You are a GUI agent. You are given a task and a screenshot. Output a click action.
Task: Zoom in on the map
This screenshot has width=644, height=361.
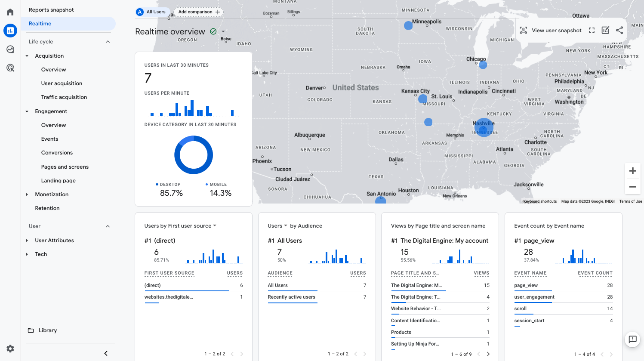(x=632, y=171)
